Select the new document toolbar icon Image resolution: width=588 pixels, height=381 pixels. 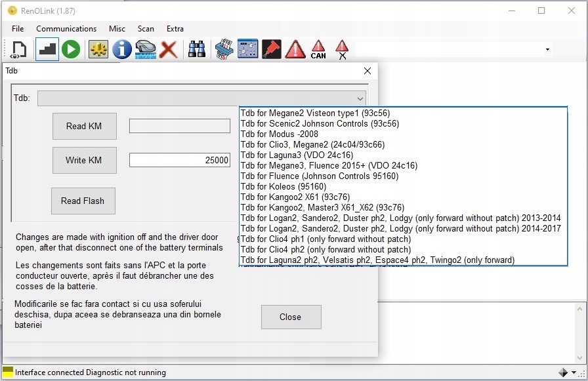(x=19, y=49)
